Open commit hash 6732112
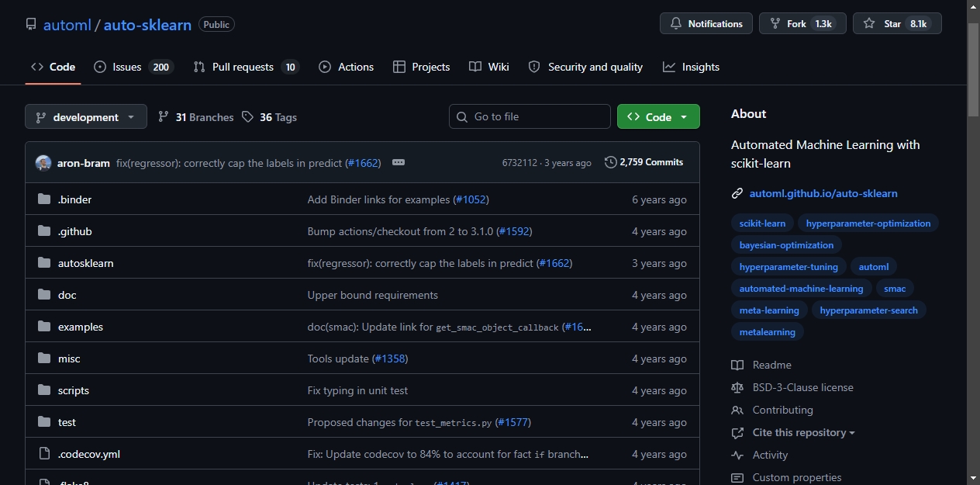The width and height of the screenshot is (980, 485). pyautogui.click(x=519, y=163)
